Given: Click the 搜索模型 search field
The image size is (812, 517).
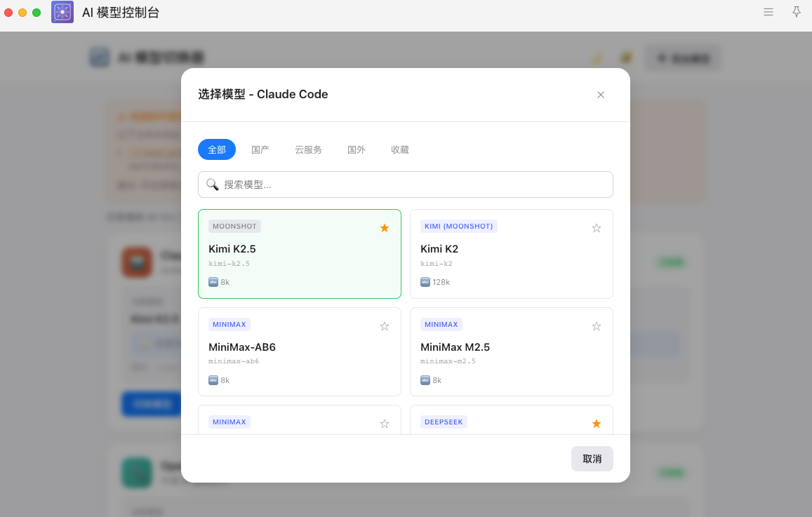Looking at the screenshot, I should click(414, 184).
